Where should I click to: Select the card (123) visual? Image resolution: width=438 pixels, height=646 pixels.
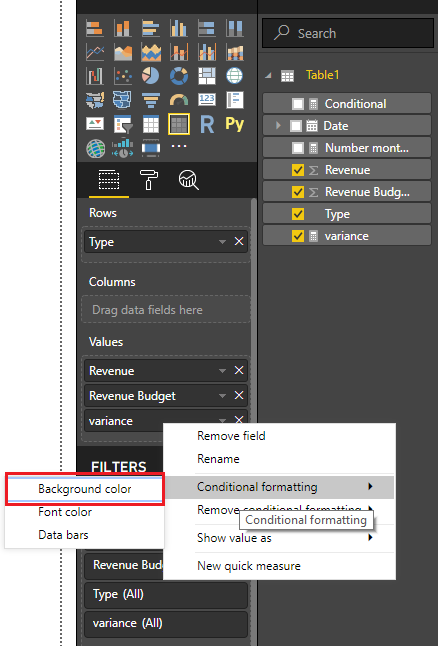[x=206, y=100]
